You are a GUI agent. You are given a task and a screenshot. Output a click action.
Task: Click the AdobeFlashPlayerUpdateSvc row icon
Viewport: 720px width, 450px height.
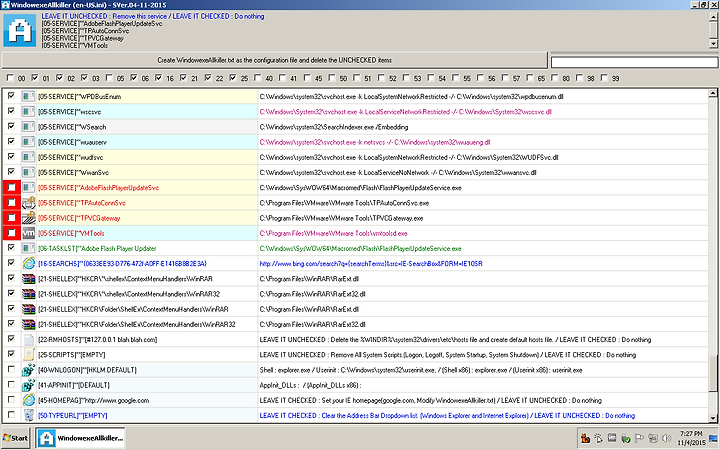[28, 187]
